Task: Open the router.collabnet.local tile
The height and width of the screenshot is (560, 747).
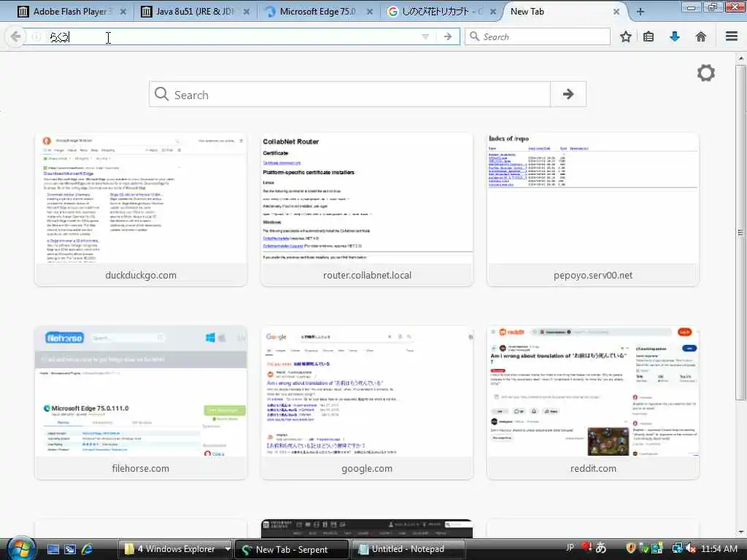Action: [367, 209]
